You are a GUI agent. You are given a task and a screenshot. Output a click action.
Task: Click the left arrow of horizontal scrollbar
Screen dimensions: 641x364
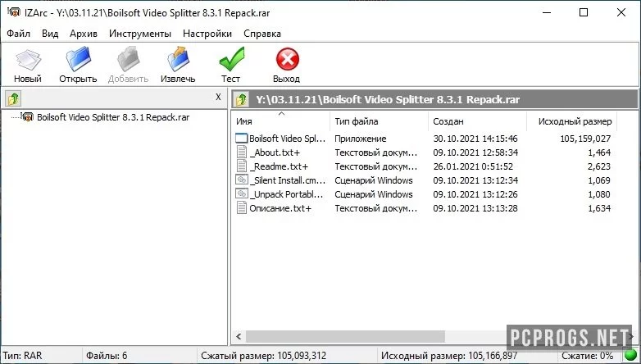239,337
